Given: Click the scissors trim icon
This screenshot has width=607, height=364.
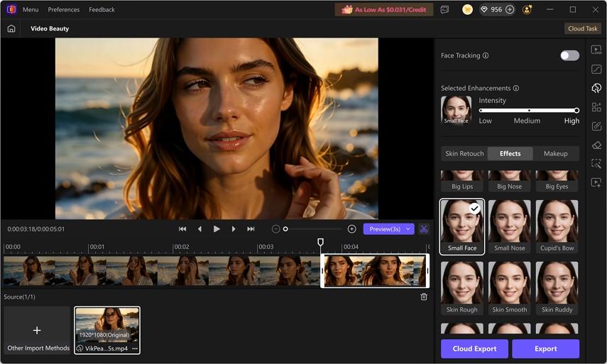Looking at the screenshot, I should pyautogui.click(x=424, y=229).
